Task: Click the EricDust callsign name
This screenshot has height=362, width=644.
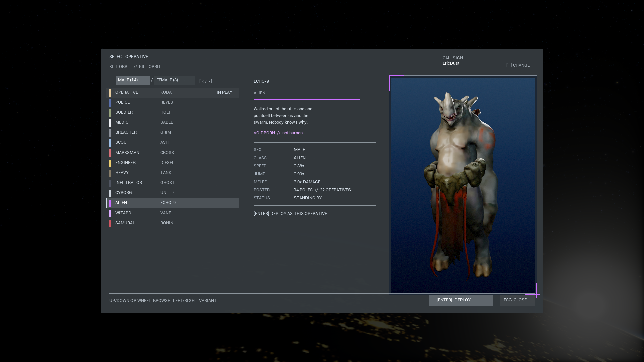Action: click(x=451, y=63)
